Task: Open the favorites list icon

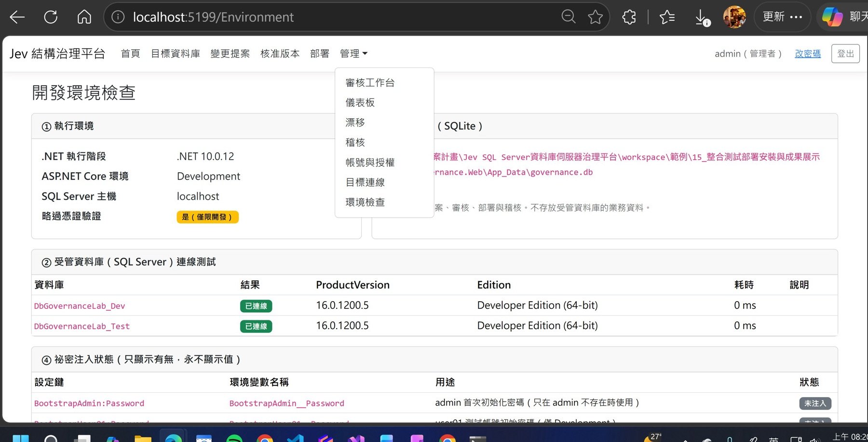Action: (667, 17)
